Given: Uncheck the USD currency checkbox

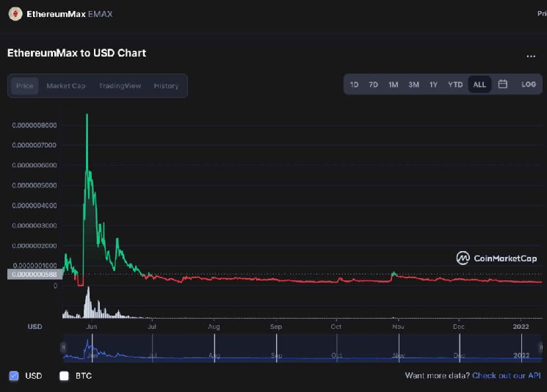Looking at the screenshot, I should [x=14, y=376].
